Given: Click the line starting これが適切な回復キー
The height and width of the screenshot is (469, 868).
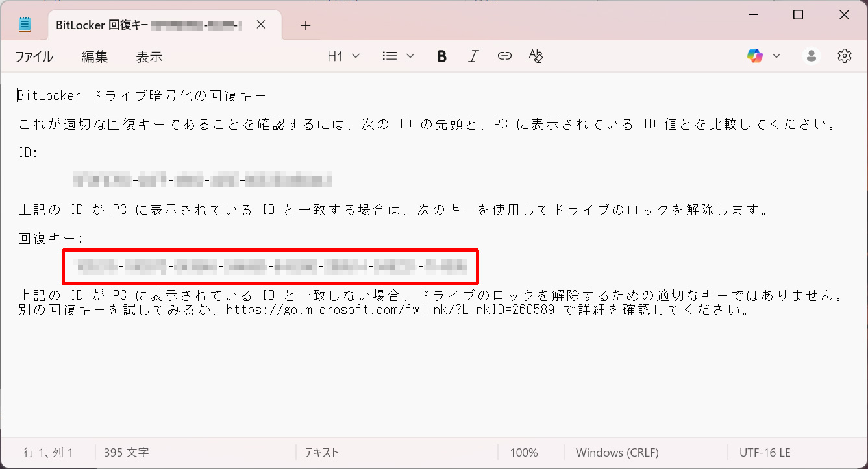Looking at the screenshot, I should (427, 125).
